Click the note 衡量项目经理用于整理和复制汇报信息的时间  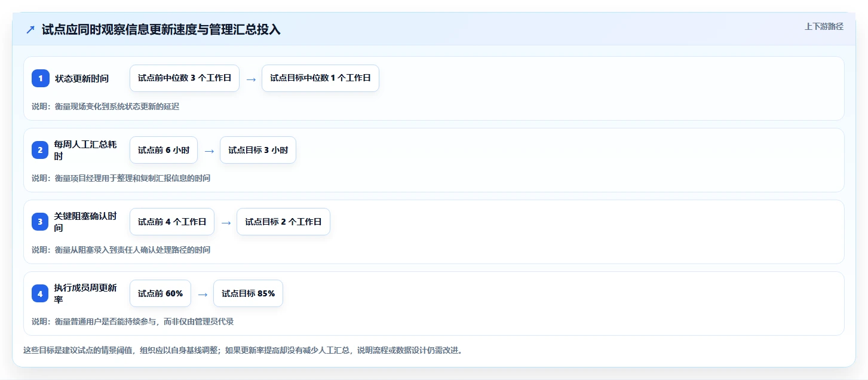pyautogui.click(x=133, y=178)
